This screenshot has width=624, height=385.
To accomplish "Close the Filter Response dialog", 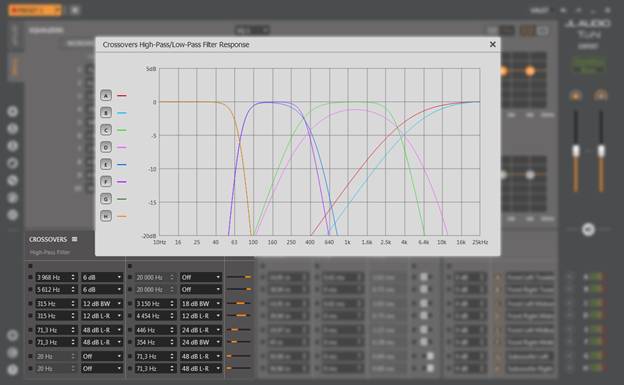I will pyautogui.click(x=492, y=44).
